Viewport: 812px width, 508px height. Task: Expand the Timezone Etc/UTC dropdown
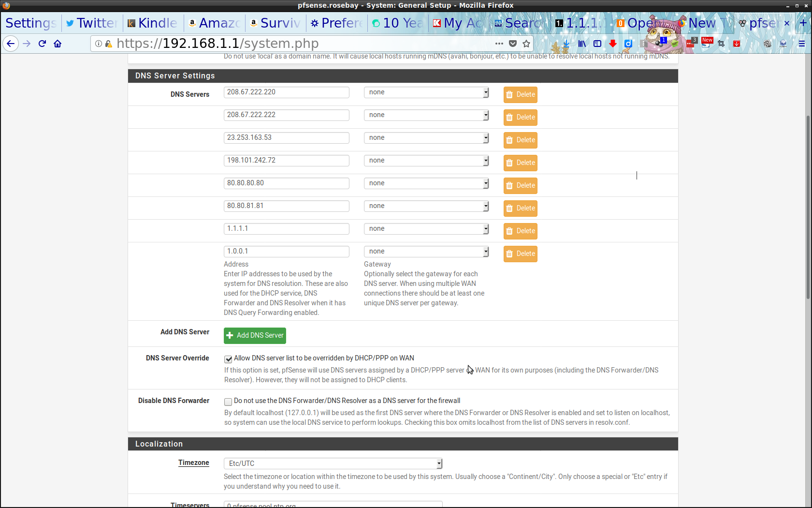[x=333, y=463]
